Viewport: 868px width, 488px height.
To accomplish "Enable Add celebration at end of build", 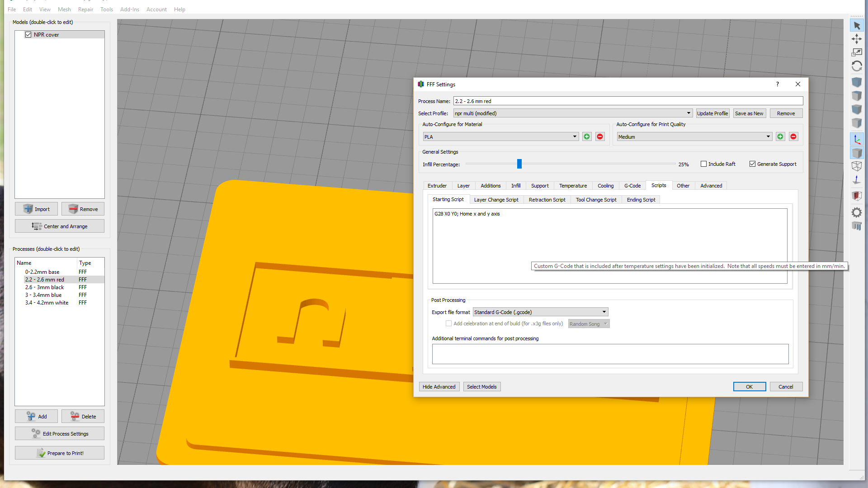I will point(449,324).
